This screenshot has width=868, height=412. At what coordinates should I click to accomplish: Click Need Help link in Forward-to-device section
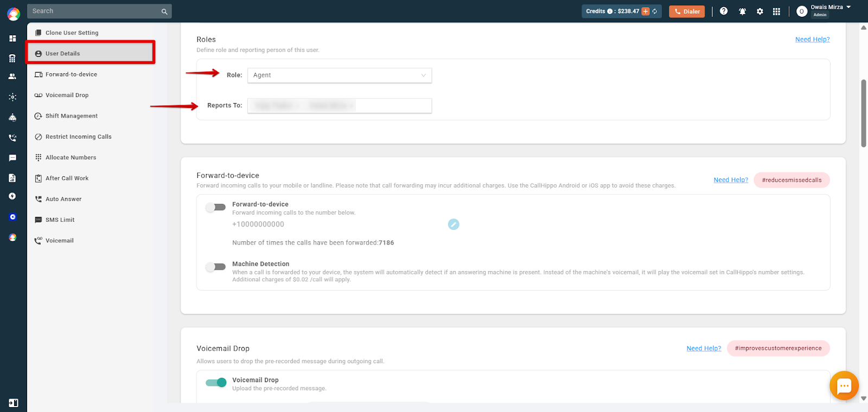(731, 180)
